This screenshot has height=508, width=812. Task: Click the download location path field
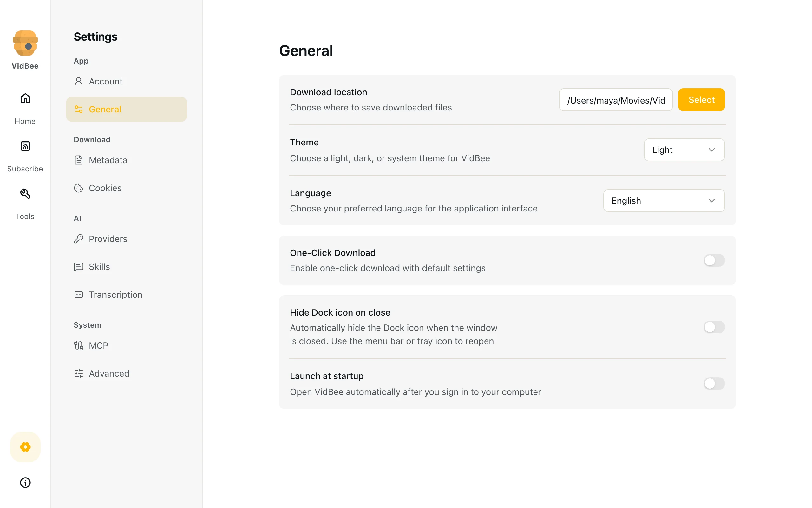coord(616,100)
